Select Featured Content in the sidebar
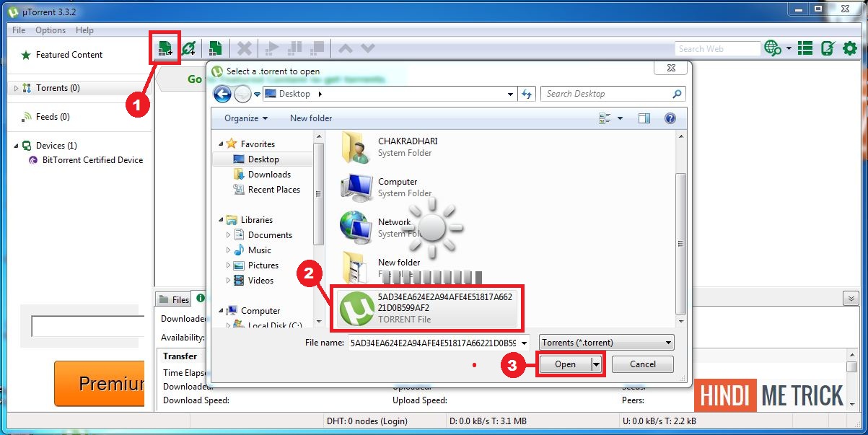Screen dimensions: 868x435 point(69,55)
